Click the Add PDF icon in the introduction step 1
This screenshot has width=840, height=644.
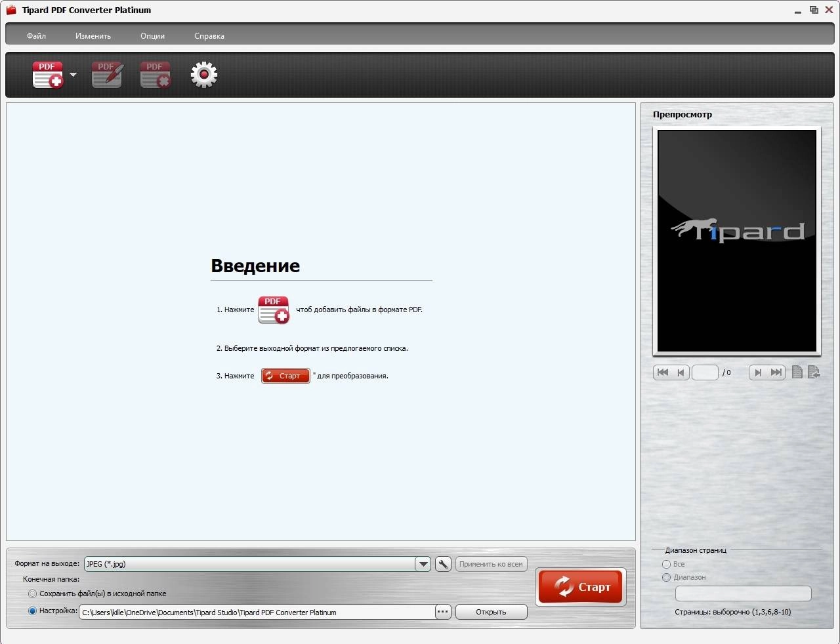pos(274,310)
